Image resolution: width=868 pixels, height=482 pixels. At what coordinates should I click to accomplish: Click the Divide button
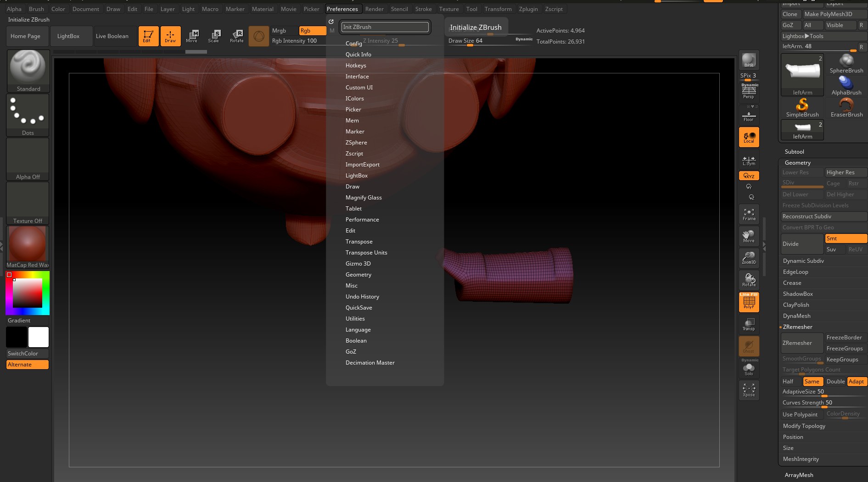click(802, 244)
